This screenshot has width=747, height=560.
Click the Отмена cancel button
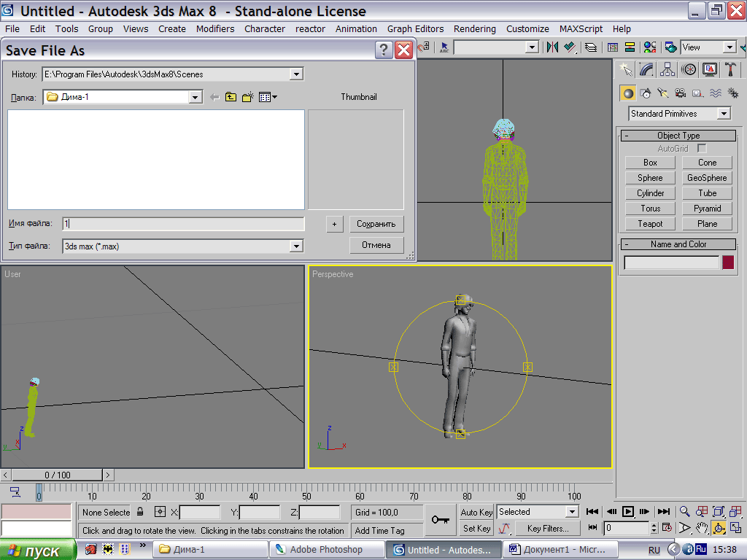coord(376,245)
